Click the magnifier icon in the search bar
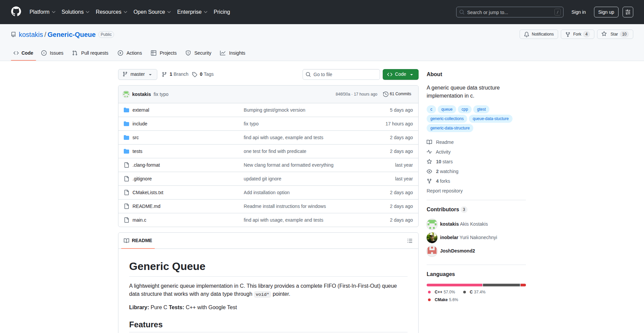 point(462,12)
